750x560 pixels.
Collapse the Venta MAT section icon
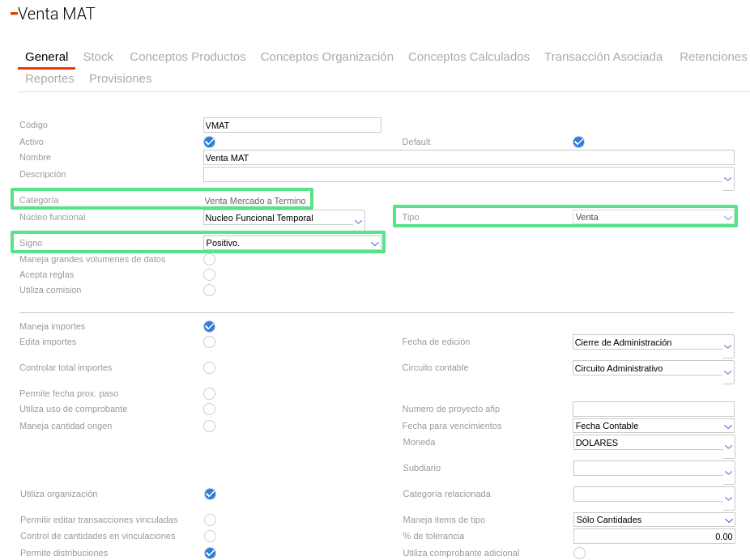pos(14,14)
